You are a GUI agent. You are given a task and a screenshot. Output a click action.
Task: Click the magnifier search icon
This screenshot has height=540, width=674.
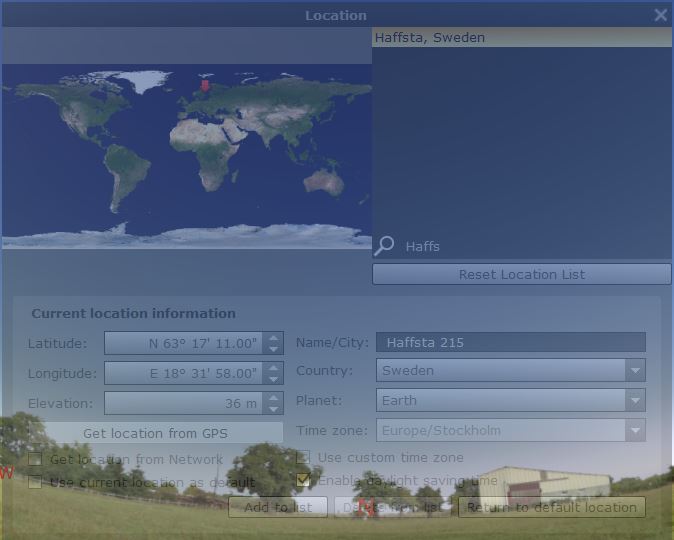[x=385, y=246]
